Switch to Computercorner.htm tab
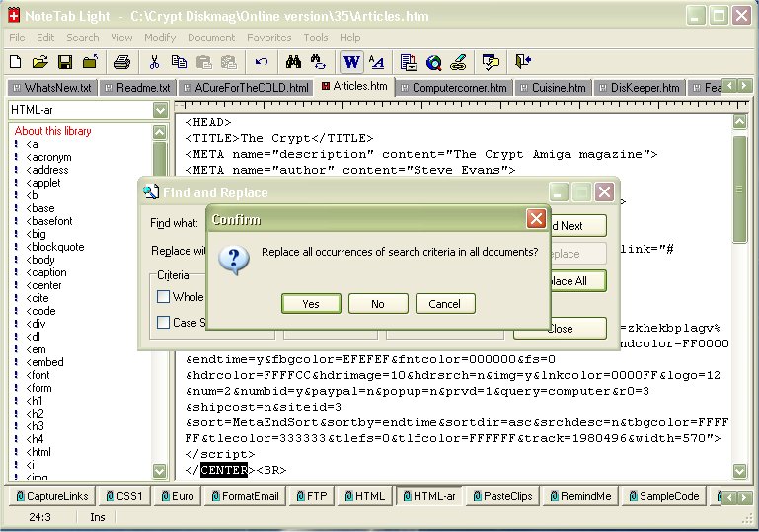 (454, 88)
